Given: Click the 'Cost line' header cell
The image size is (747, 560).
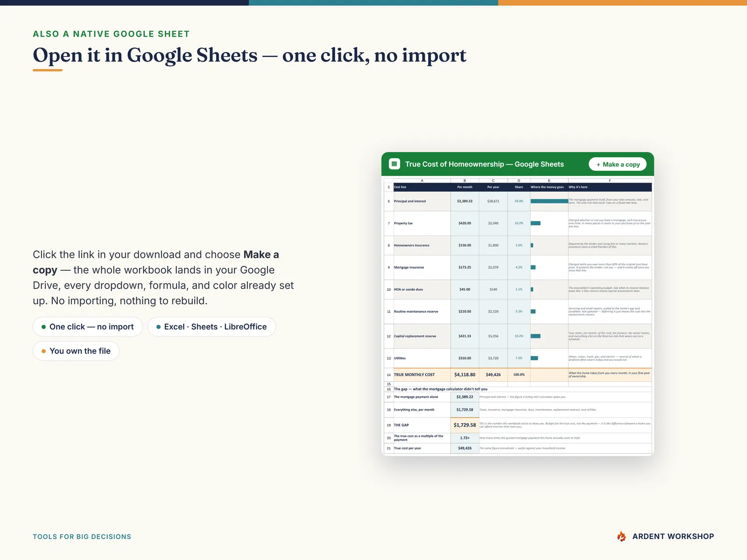Looking at the screenshot, I should tap(422, 187).
